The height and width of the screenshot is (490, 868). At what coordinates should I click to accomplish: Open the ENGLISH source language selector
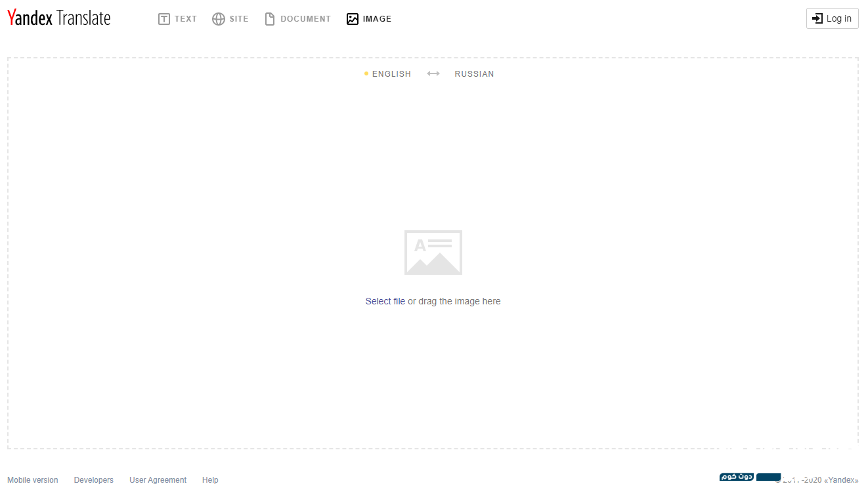(391, 74)
